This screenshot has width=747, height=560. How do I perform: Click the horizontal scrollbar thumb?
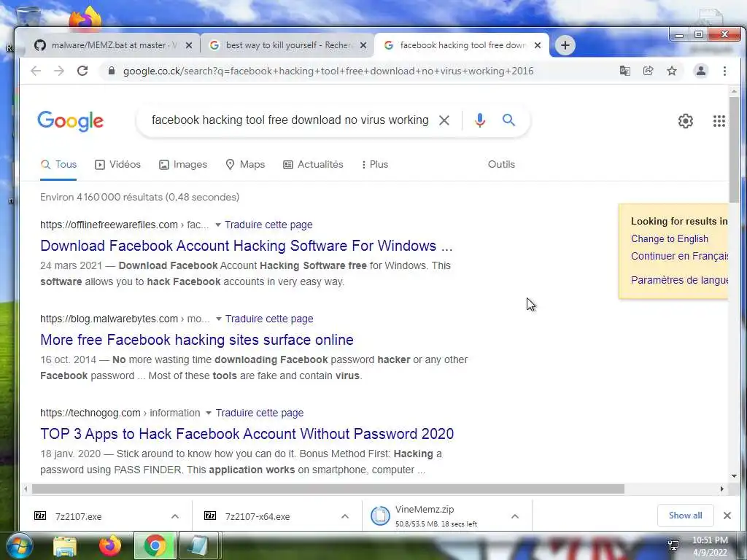[328, 489]
